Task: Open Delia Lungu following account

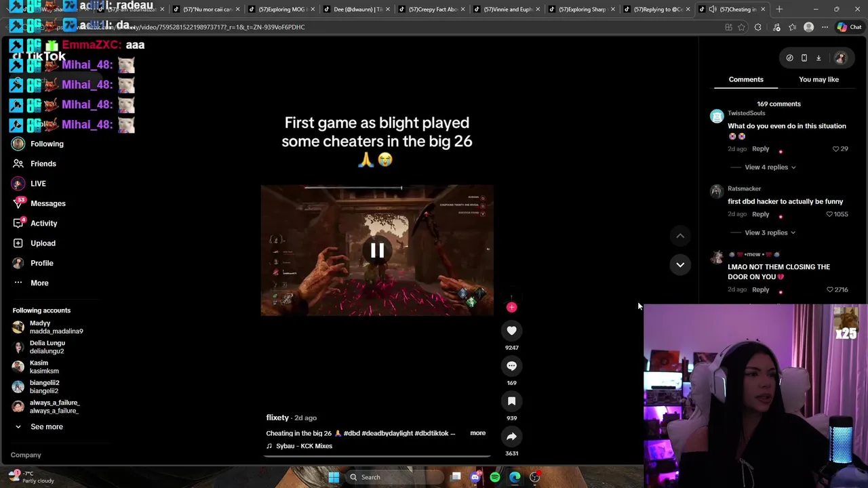Action: click(x=39, y=347)
